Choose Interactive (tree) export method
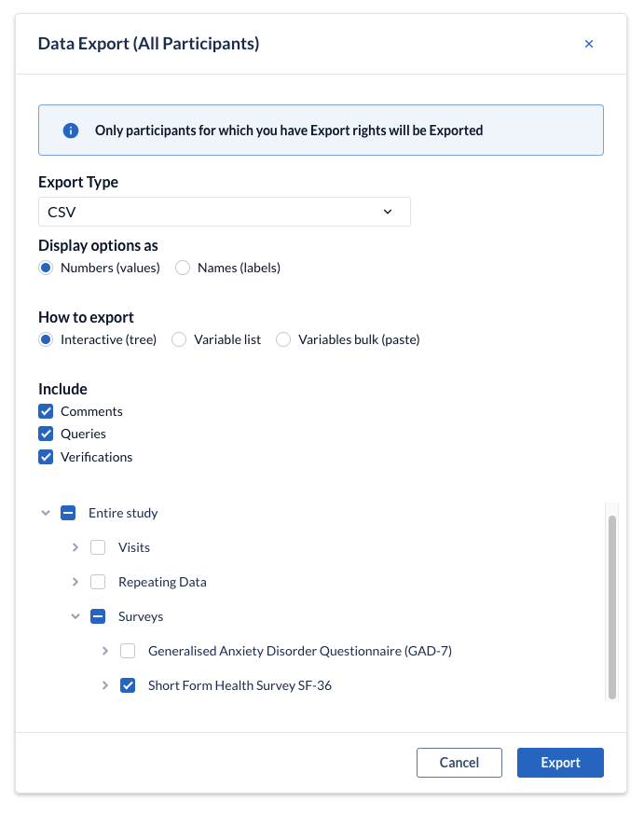 coord(46,339)
